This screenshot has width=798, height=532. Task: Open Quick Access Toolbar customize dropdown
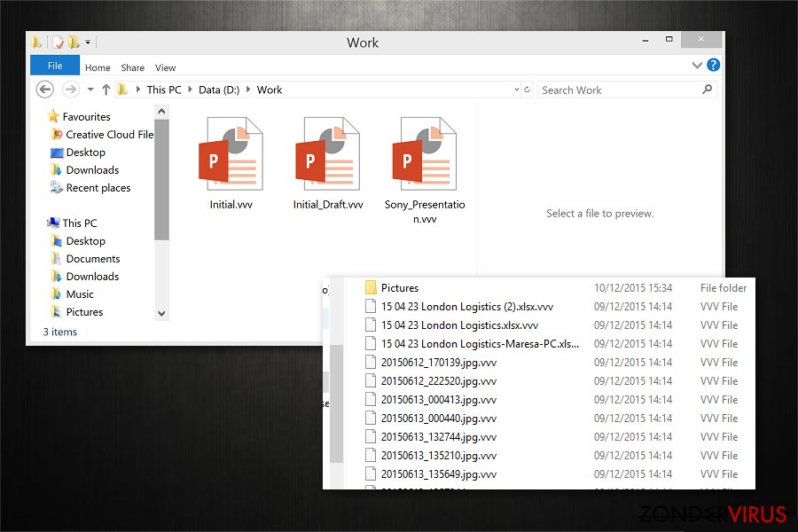pos(89,43)
